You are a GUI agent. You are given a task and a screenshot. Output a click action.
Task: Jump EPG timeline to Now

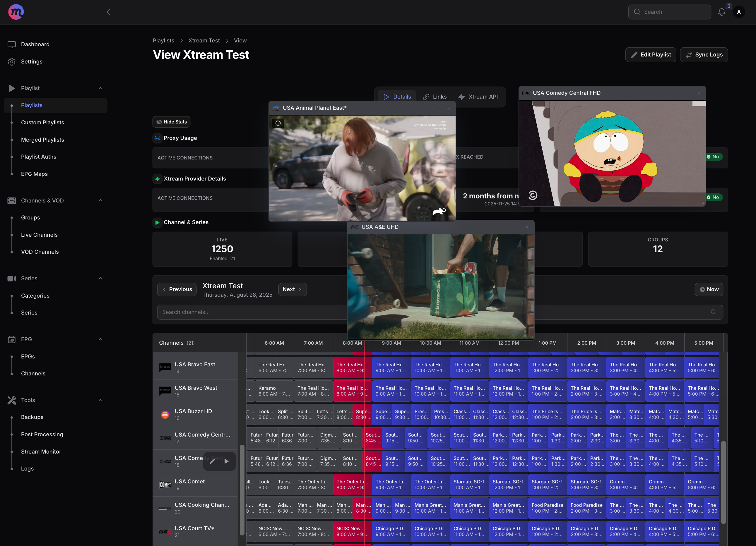pyautogui.click(x=709, y=289)
